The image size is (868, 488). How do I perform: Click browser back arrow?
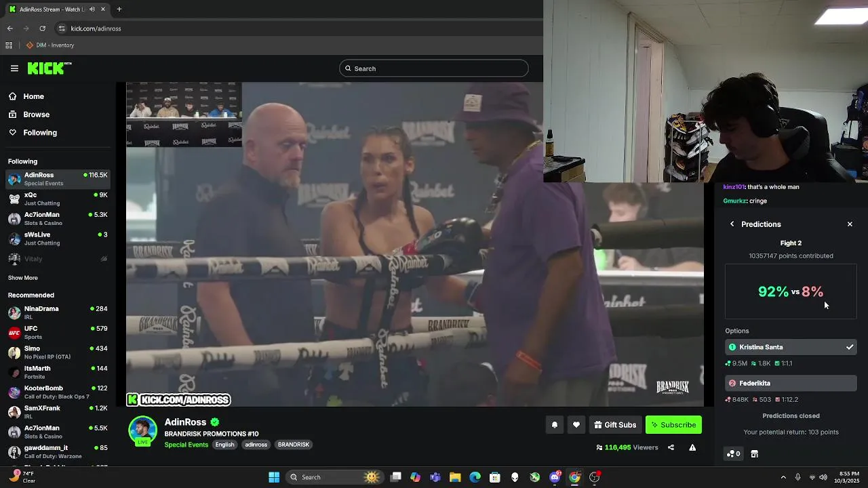click(10, 28)
